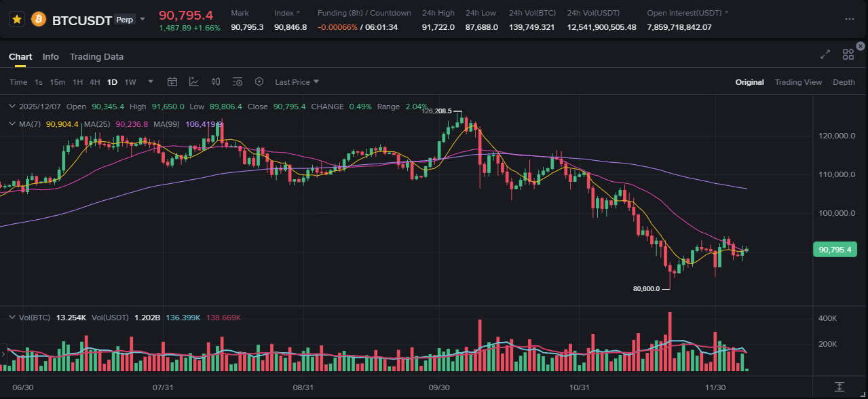Switch chart to Trading View
The height and width of the screenshot is (399, 868).
click(x=798, y=82)
